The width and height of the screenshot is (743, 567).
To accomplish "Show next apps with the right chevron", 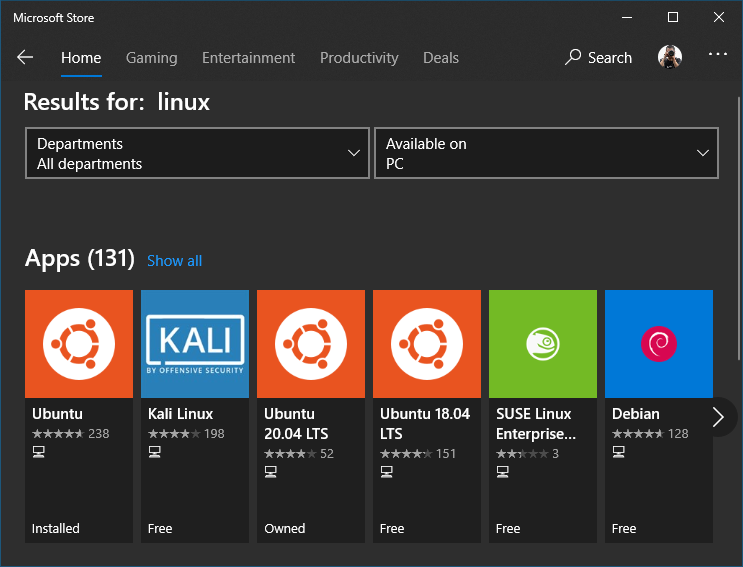I will (x=718, y=417).
